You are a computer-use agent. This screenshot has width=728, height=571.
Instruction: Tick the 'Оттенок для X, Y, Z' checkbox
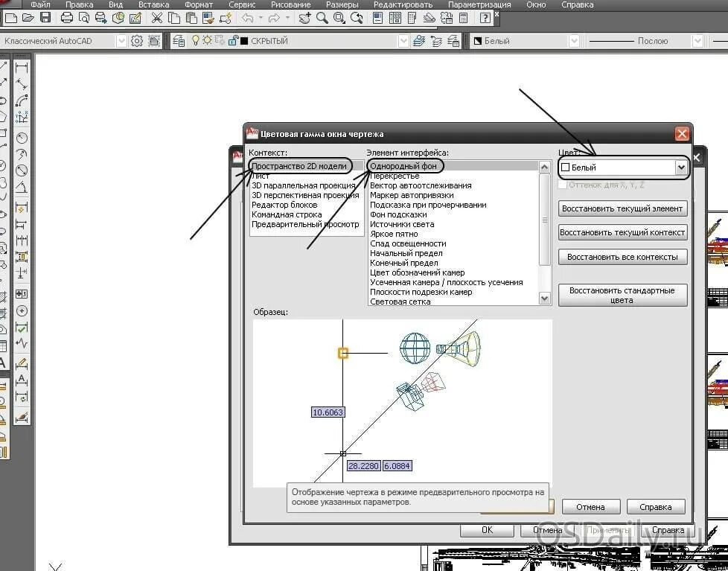(x=563, y=185)
